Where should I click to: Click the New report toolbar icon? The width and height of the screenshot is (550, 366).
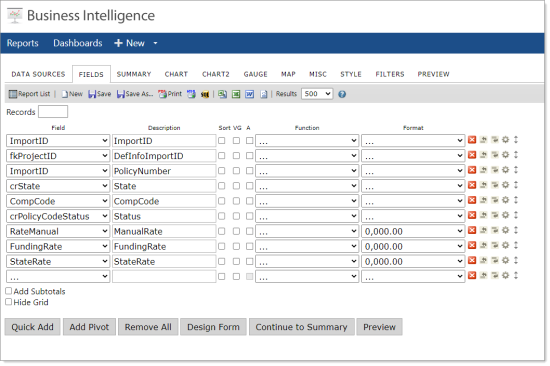click(x=72, y=94)
